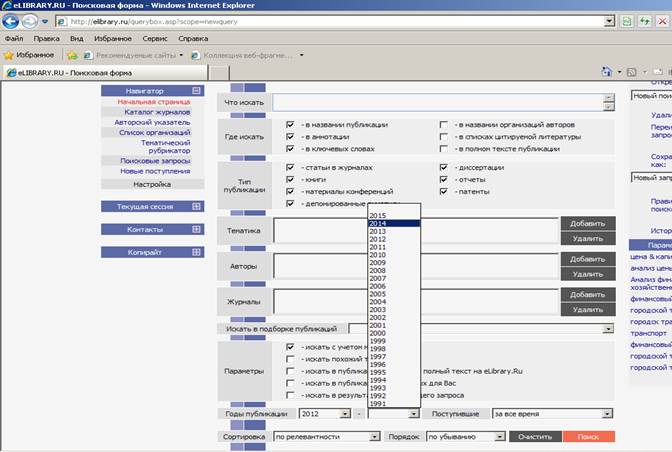Open the Файл menu
Image resolution: width=672 pixels, height=452 pixels.
14,39
